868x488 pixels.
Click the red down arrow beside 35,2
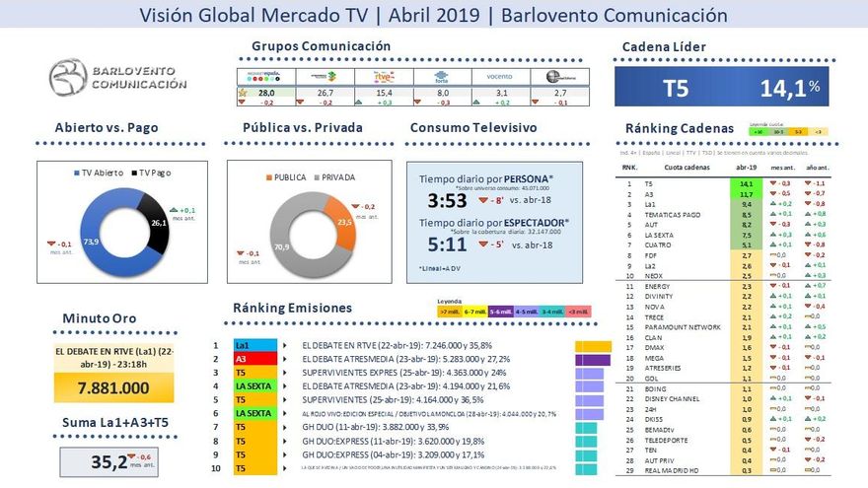coord(125,454)
